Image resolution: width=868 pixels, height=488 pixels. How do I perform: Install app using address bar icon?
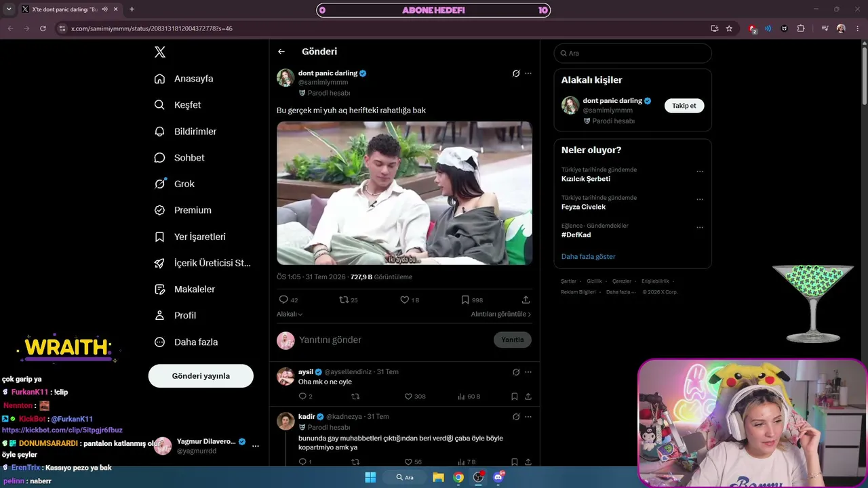tap(714, 28)
